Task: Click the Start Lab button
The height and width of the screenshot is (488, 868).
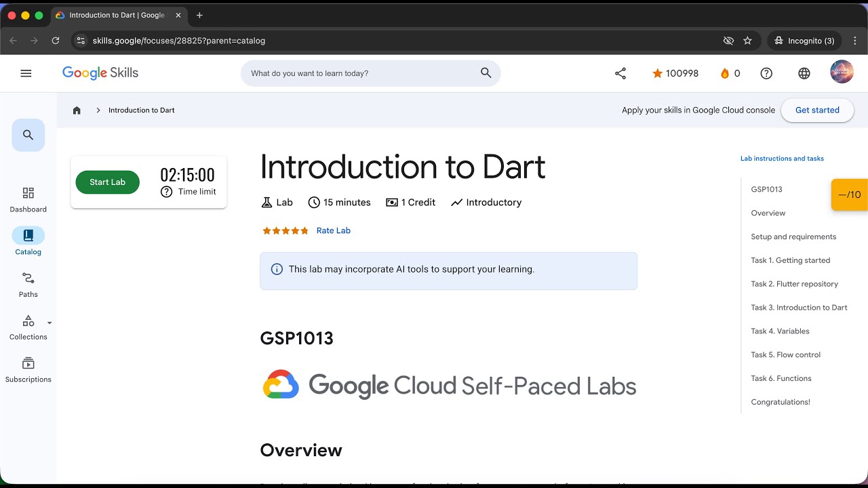Action: tap(107, 182)
